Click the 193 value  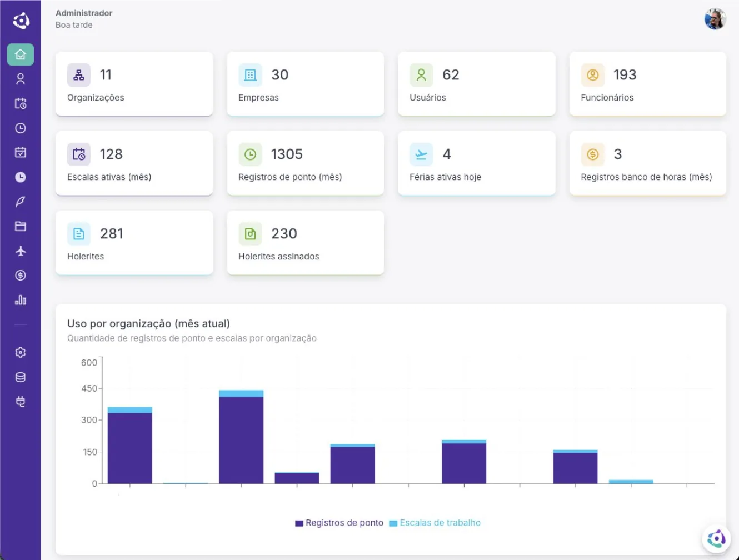pyautogui.click(x=625, y=75)
